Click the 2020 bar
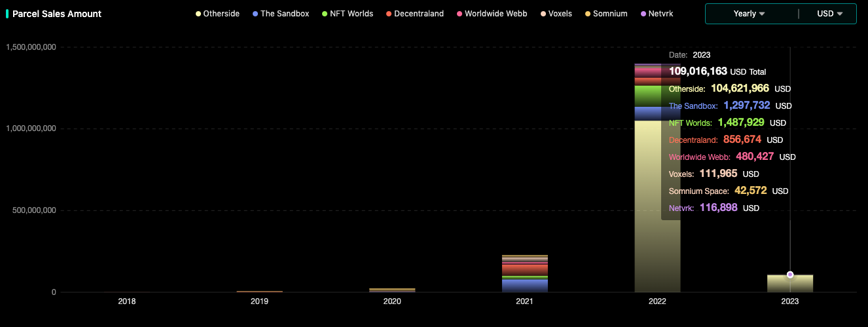This screenshot has width=868, height=327. (x=392, y=290)
